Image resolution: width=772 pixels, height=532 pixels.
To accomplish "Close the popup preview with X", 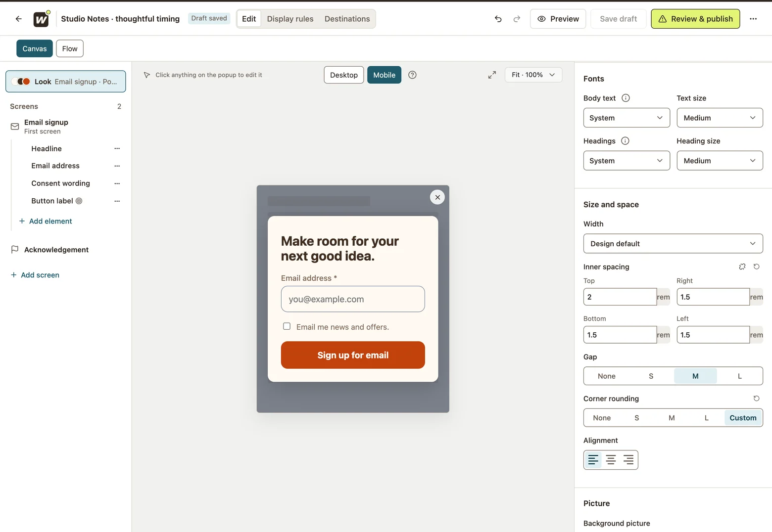I will click(x=437, y=197).
